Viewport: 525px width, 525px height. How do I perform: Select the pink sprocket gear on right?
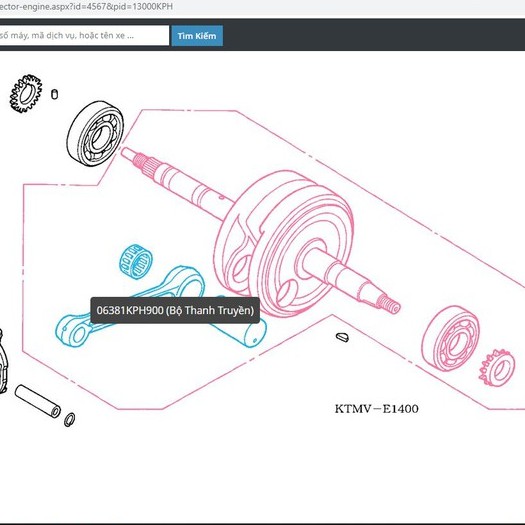[497, 368]
